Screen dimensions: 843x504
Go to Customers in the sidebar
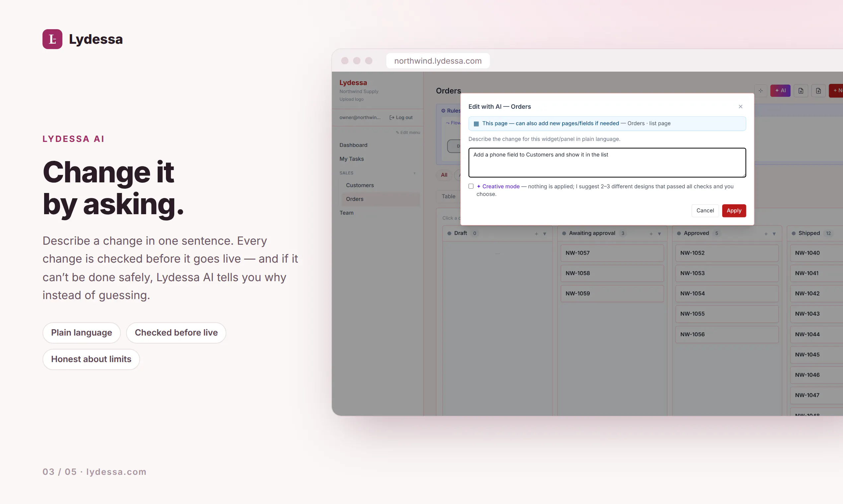pos(360,185)
